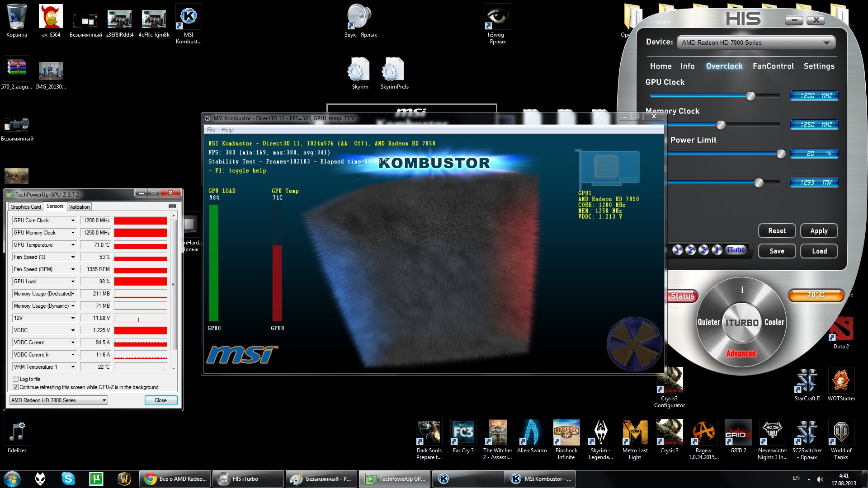Select profile 2 button in HIS iTurbo
Image resolution: width=868 pixels, height=488 pixels.
click(690, 250)
